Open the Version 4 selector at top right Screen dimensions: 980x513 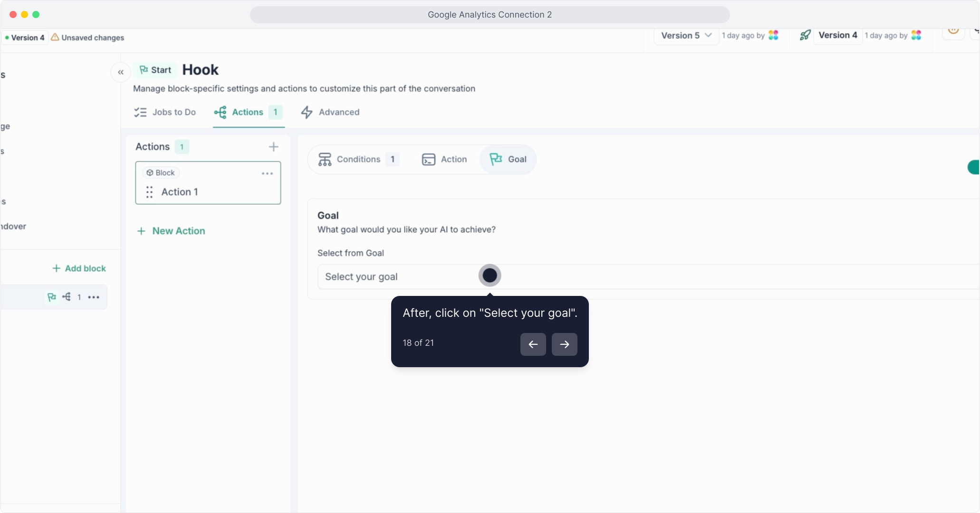point(837,35)
